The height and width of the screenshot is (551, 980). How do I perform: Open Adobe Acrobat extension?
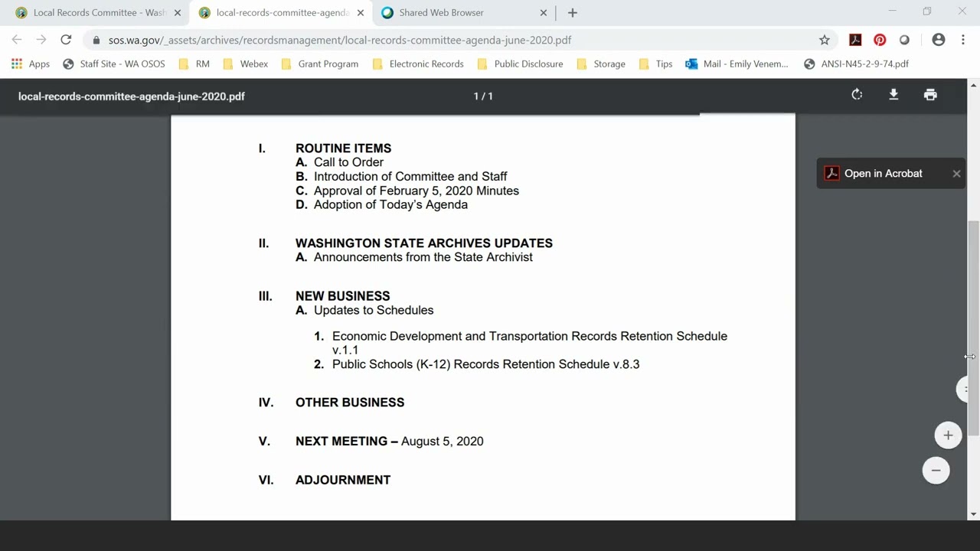[855, 40]
